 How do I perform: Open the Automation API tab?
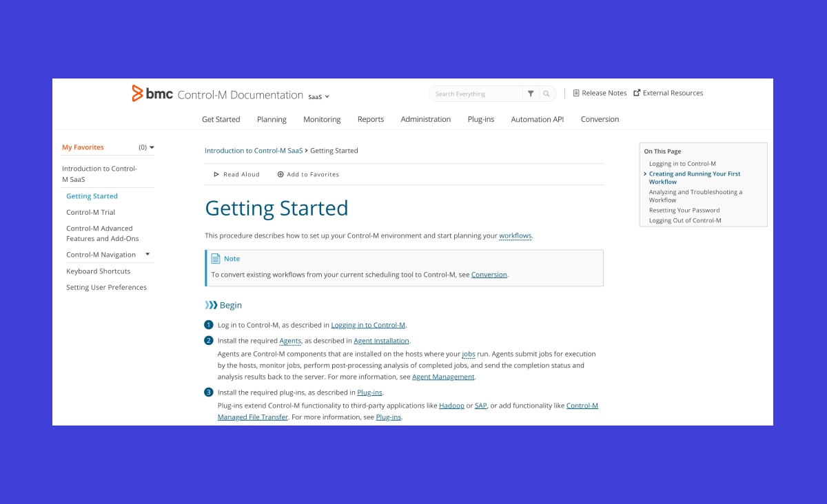537,119
